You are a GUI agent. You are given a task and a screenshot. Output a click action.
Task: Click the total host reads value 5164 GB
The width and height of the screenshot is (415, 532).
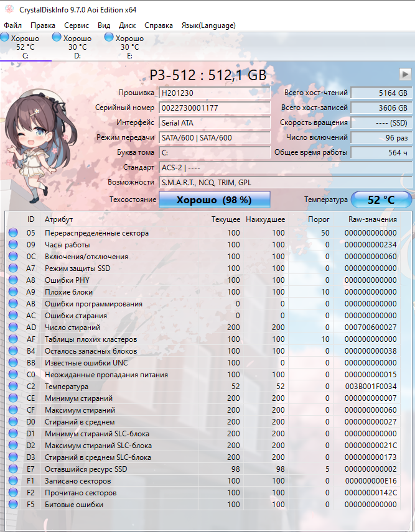(x=381, y=93)
